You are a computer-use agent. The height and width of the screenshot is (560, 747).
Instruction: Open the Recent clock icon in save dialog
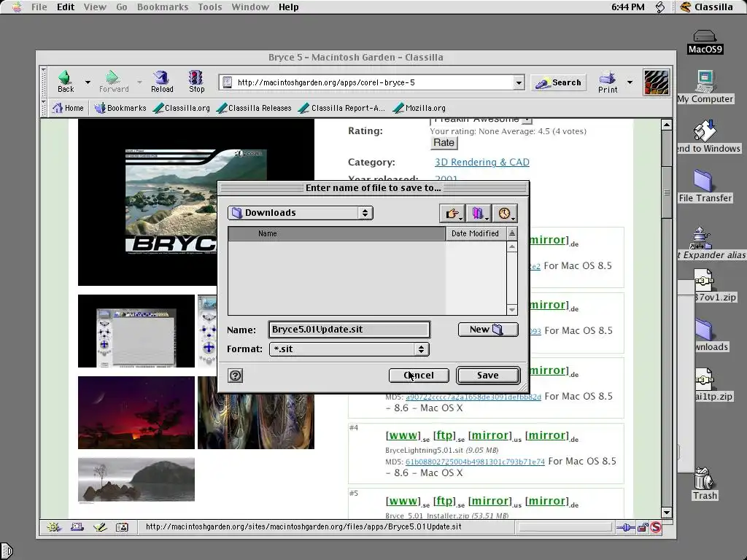[505, 213]
